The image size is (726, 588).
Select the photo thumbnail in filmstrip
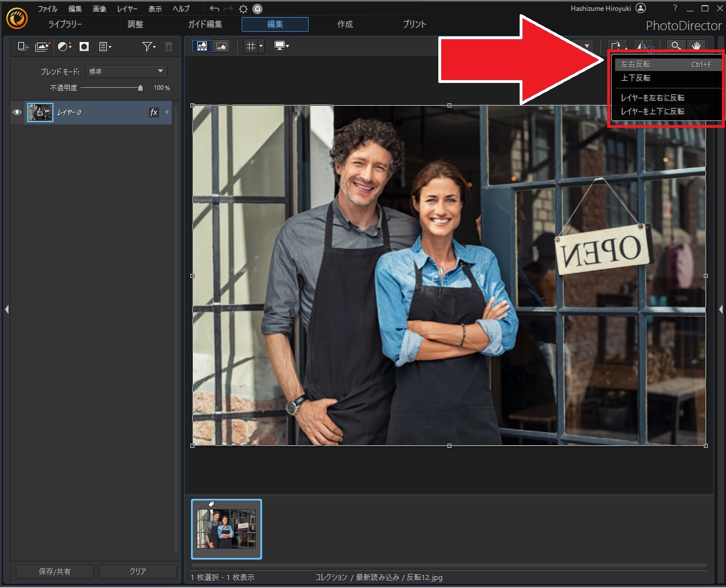tap(226, 529)
